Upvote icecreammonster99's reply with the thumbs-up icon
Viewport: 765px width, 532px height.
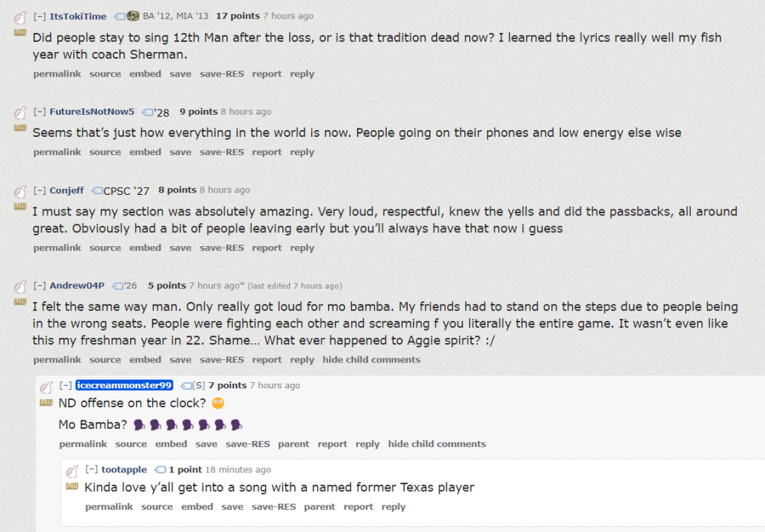tap(46, 387)
